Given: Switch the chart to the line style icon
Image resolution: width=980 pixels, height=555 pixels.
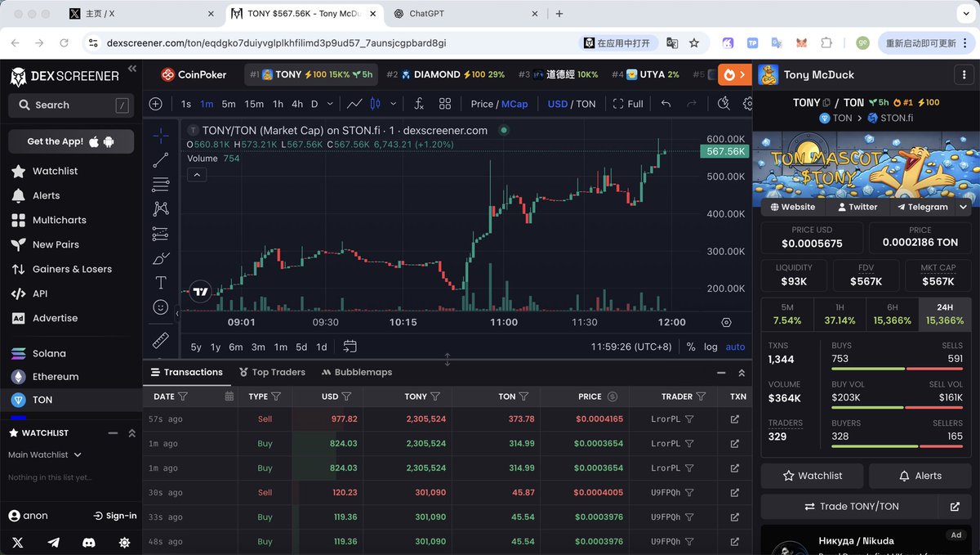Looking at the screenshot, I should tap(354, 104).
